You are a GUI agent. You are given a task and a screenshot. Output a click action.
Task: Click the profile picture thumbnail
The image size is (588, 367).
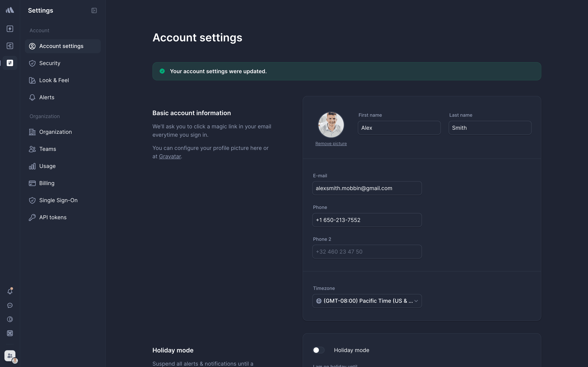point(331,125)
